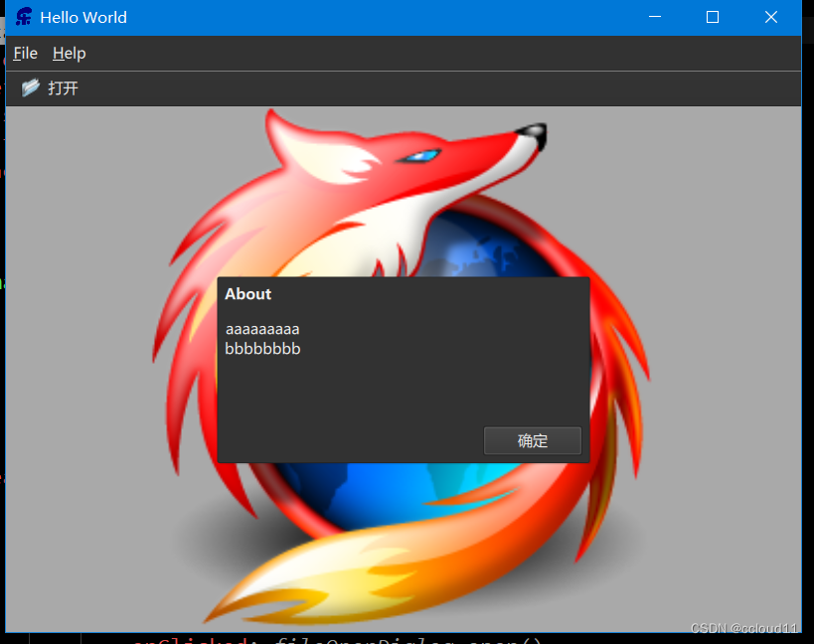Click the folder icon in the toolbar
Screen dimensions: 814x644
click(x=30, y=87)
